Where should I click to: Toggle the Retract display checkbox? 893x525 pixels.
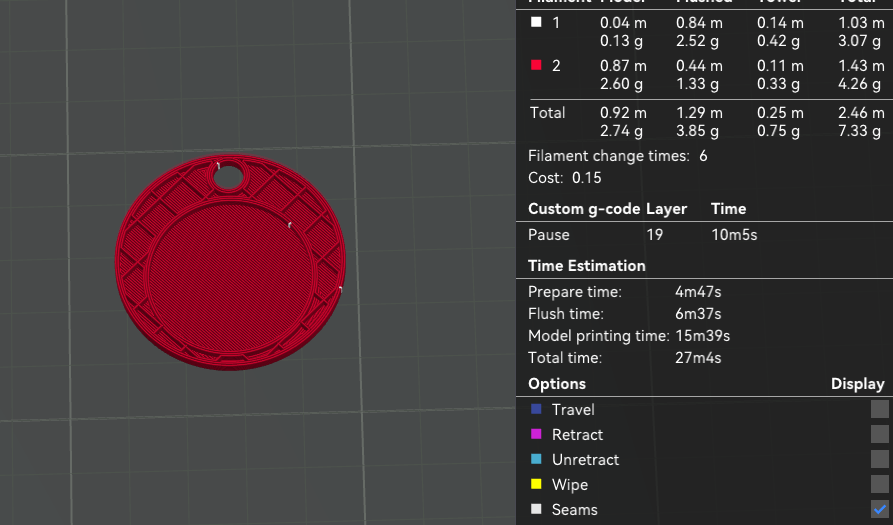879,434
